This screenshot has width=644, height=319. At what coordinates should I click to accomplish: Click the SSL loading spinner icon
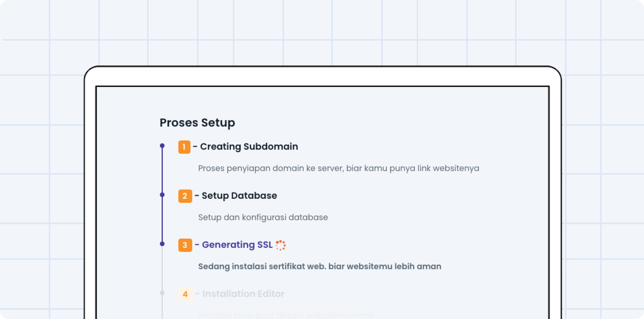[281, 245]
